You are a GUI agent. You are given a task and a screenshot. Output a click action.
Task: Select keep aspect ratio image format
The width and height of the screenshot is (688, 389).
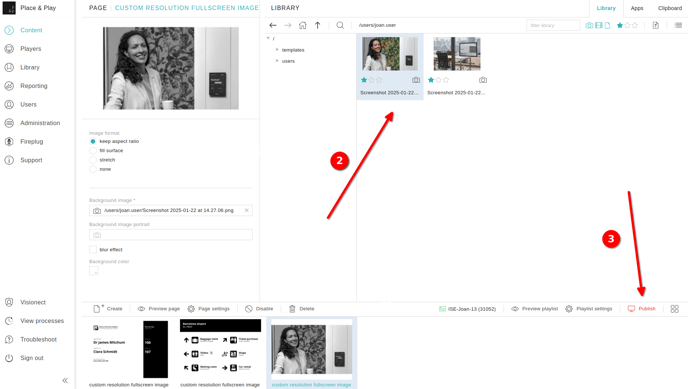[x=93, y=141]
